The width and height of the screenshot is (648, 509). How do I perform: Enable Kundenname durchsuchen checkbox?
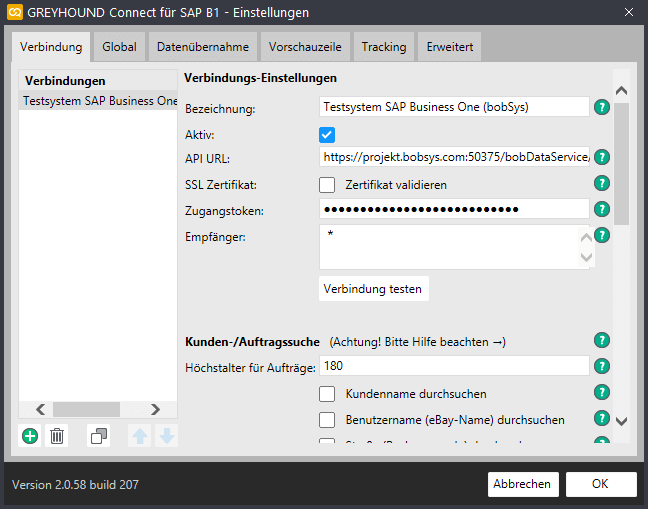tap(327, 394)
